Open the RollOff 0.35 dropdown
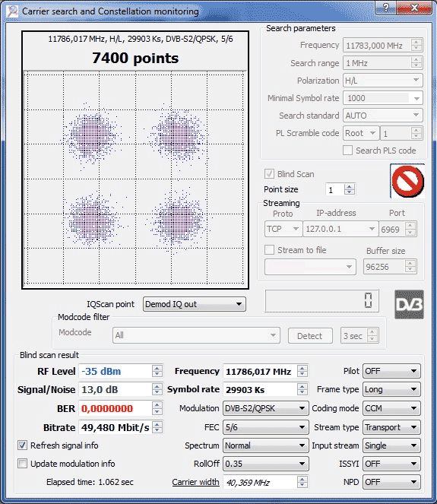The width and height of the screenshot is (437, 504). [x=266, y=464]
